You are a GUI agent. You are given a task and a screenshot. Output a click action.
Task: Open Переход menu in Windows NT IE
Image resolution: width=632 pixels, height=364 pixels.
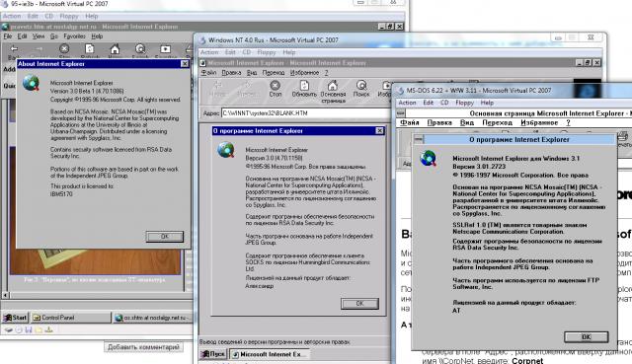(274, 73)
